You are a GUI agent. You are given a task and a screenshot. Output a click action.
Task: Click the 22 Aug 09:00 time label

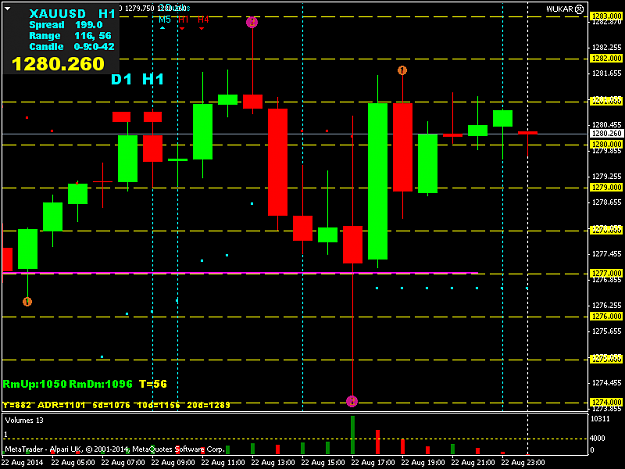coord(173,462)
